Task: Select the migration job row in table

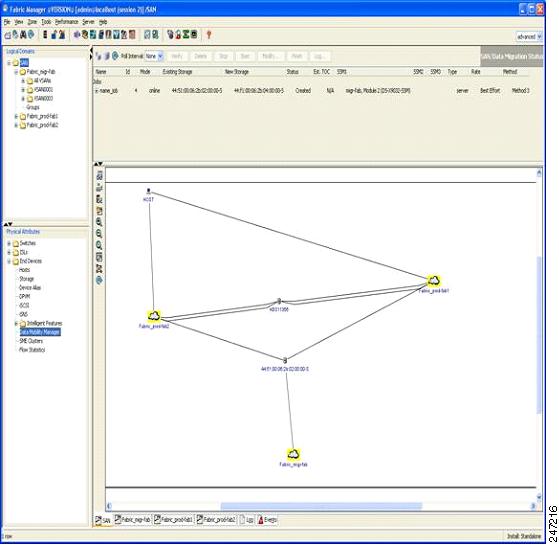Action: click(x=311, y=91)
